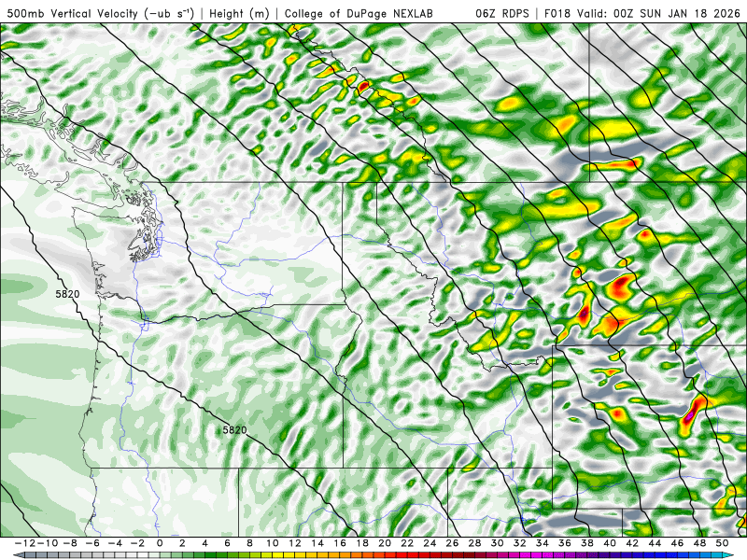Image resolution: width=747 pixels, height=560 pixels.
Task: Click the 26 value on the color scale
Action: (452, 543)
